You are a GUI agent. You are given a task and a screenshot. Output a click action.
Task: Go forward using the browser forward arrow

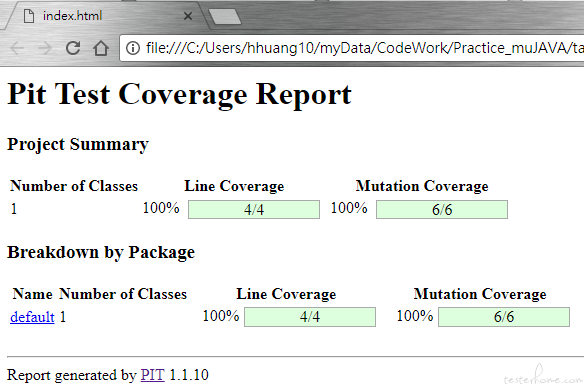[x=45, y=48]
